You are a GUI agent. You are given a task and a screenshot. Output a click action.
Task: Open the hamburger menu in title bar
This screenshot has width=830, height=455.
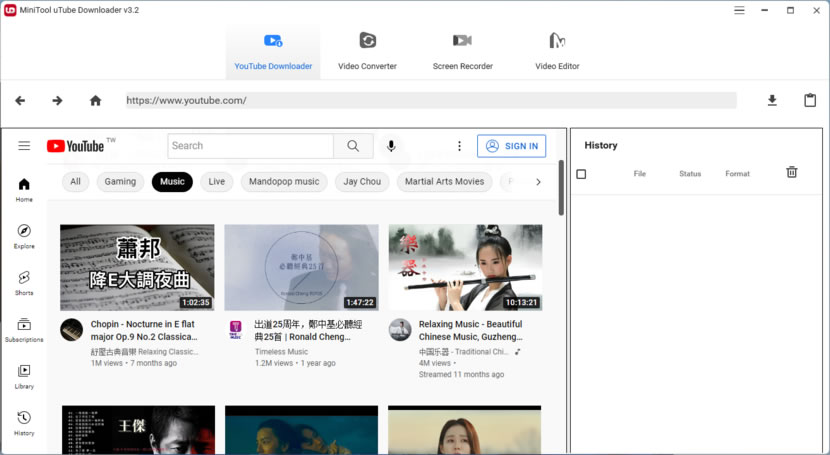point(739,10)
